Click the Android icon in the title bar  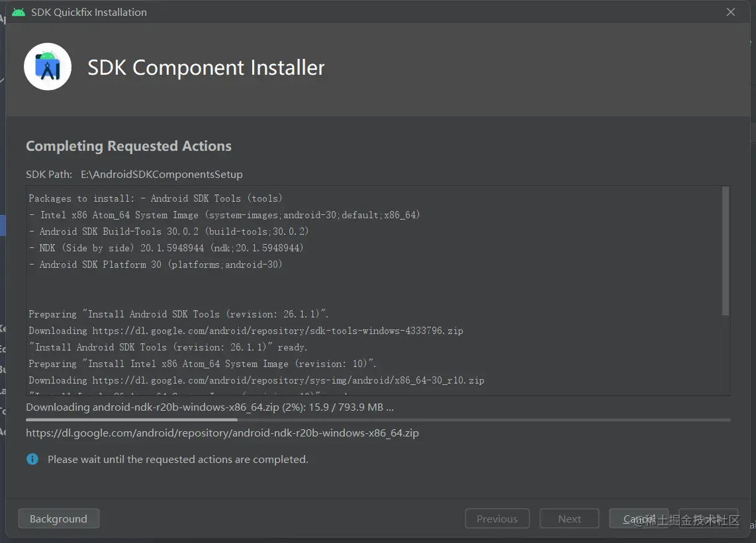[x=19, y=12]
